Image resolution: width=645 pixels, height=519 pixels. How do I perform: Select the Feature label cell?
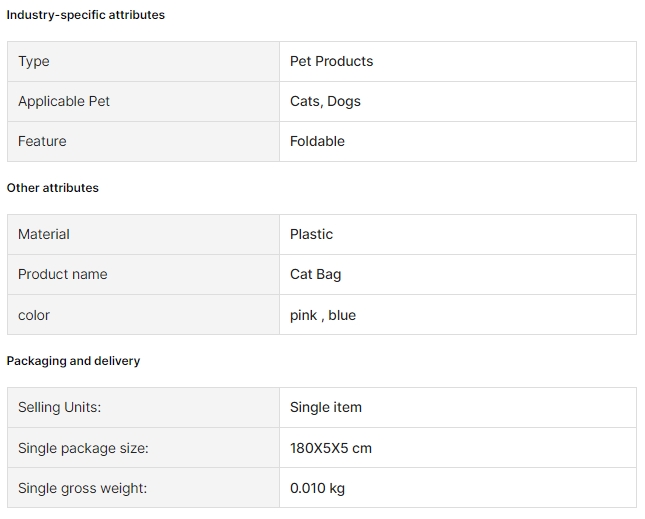(143, 141)
